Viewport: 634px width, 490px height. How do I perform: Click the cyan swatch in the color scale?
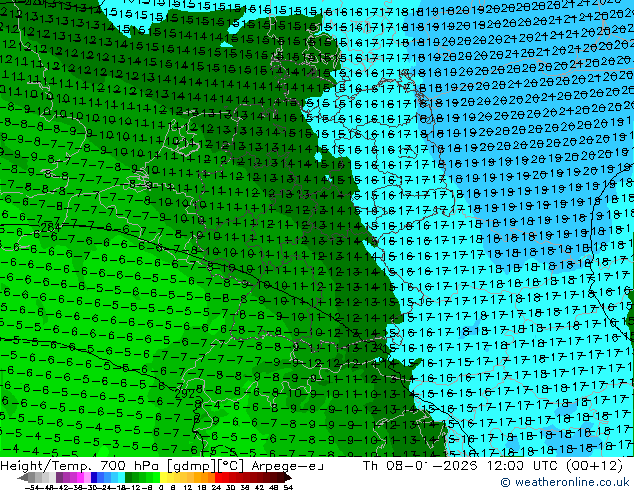click(x=121, y=477)
